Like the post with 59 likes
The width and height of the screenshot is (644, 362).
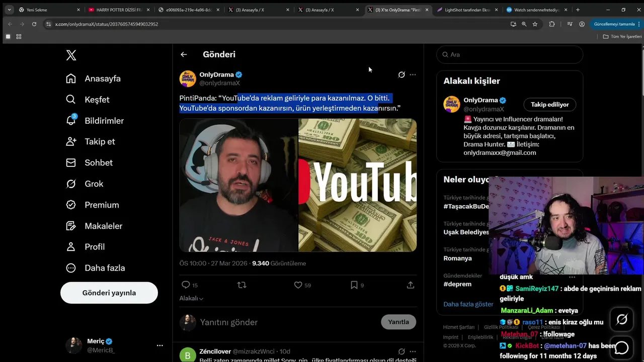[302, 285]
